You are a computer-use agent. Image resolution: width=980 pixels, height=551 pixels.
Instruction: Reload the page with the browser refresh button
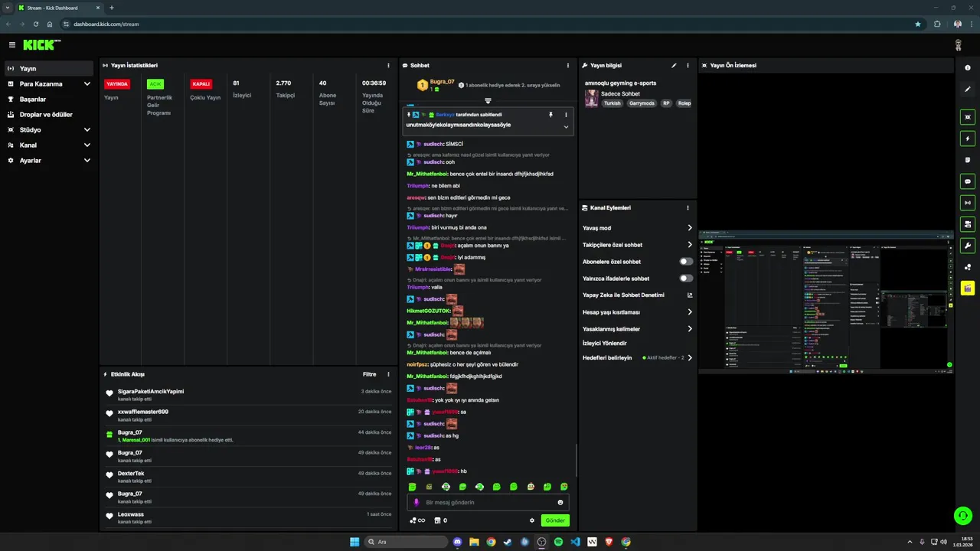tap(35, 24)
